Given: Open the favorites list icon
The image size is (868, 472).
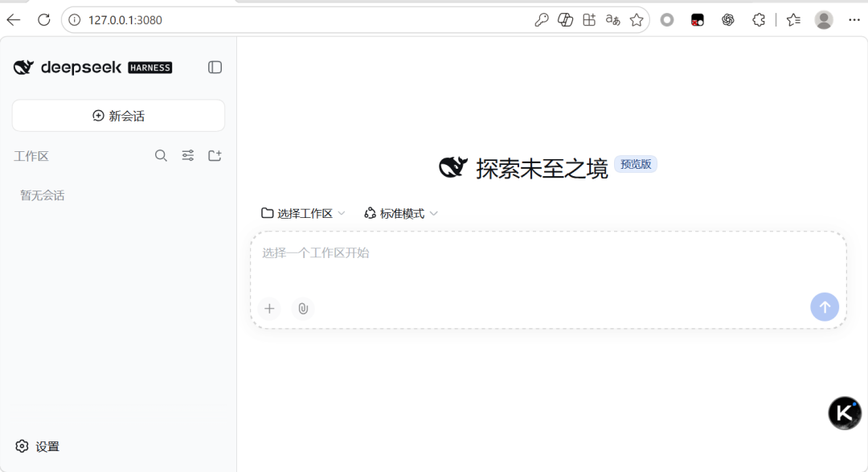Looking at the screenshot, I should (793, 20).
